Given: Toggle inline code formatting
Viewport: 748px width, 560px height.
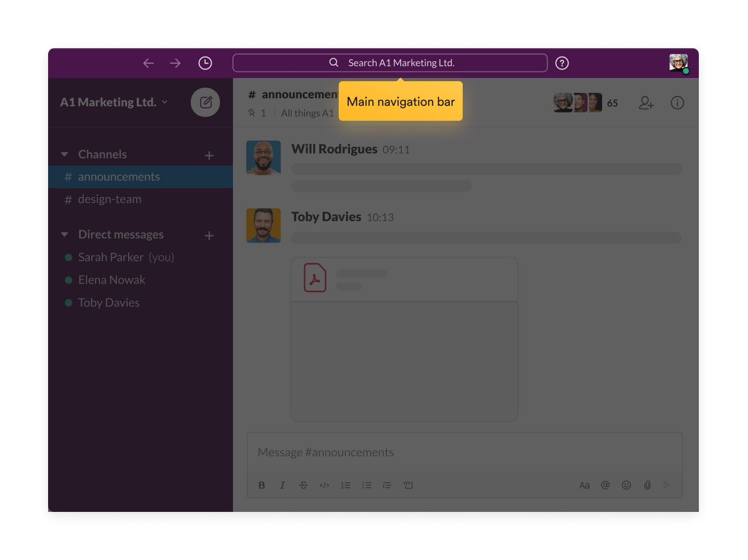Looking at the screenshot, I should [x=324, y=485].
